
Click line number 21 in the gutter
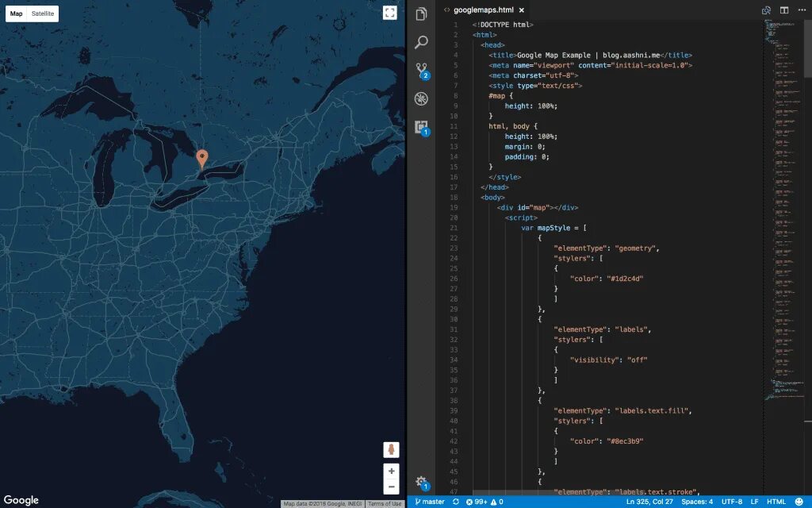pyautogui.click(x=454, y=228)
